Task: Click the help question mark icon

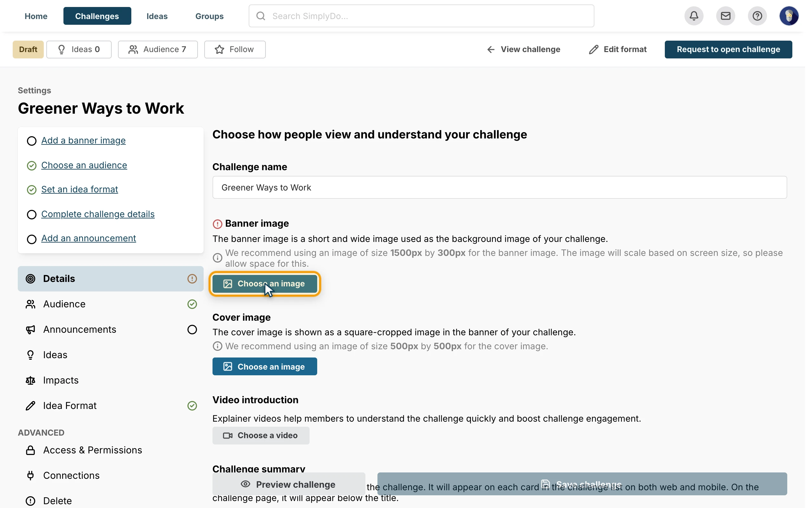Action: [757, 16]
